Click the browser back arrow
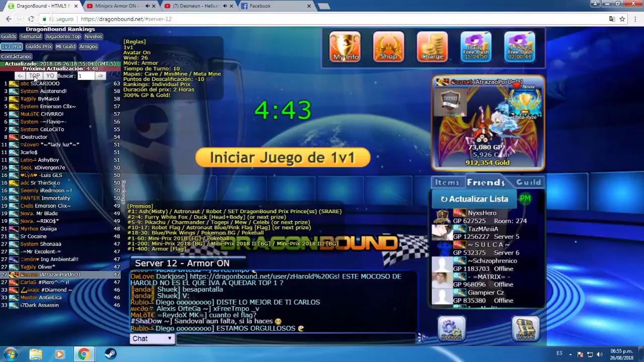The height and width of the screenshot is (362, 644). point(9,19)
